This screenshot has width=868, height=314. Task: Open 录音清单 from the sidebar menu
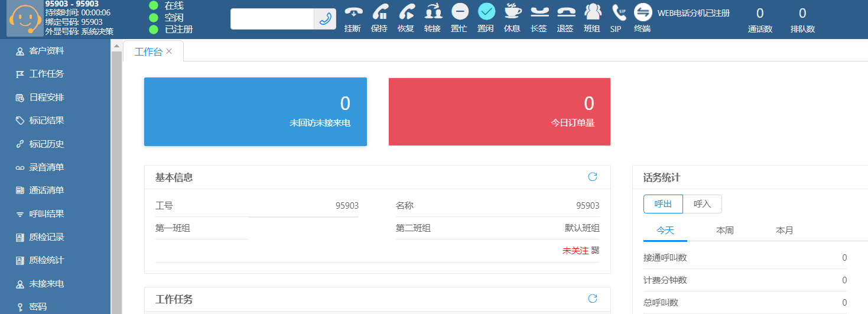[x=46, y=167]
